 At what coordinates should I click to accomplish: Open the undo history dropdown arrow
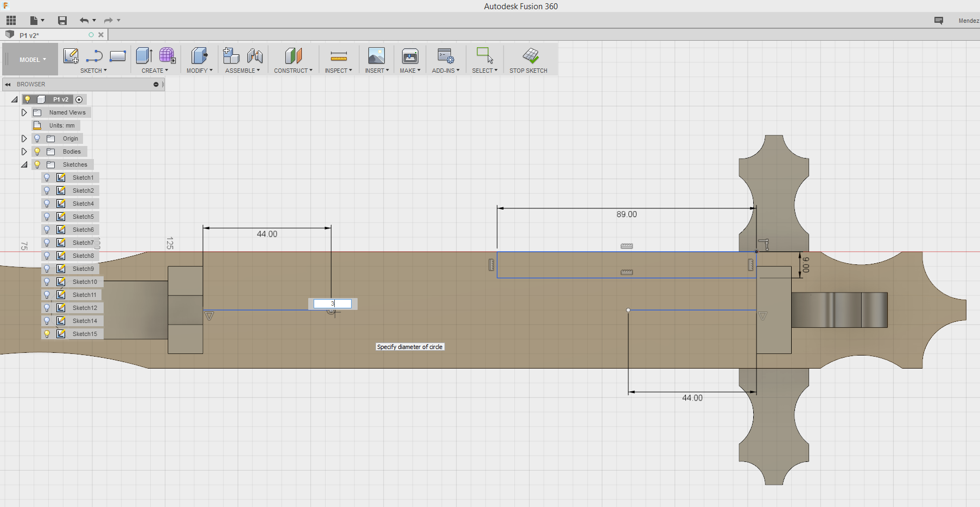click(94, 21)
